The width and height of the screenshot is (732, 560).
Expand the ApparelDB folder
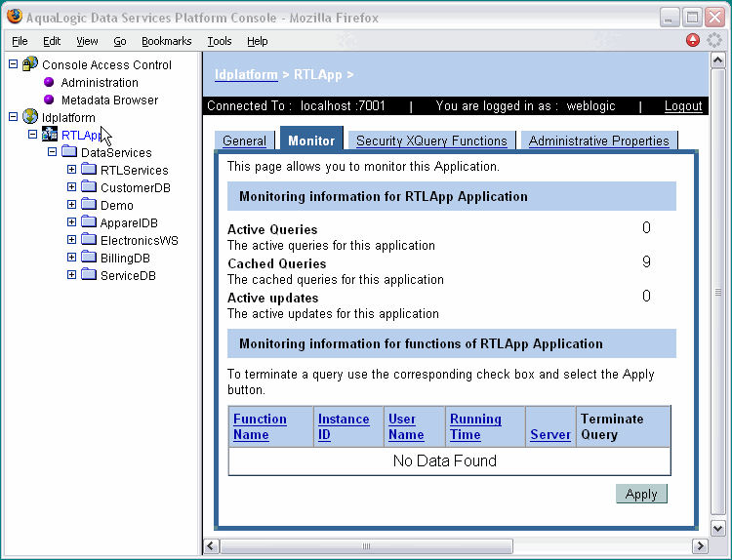coord(71,222)
